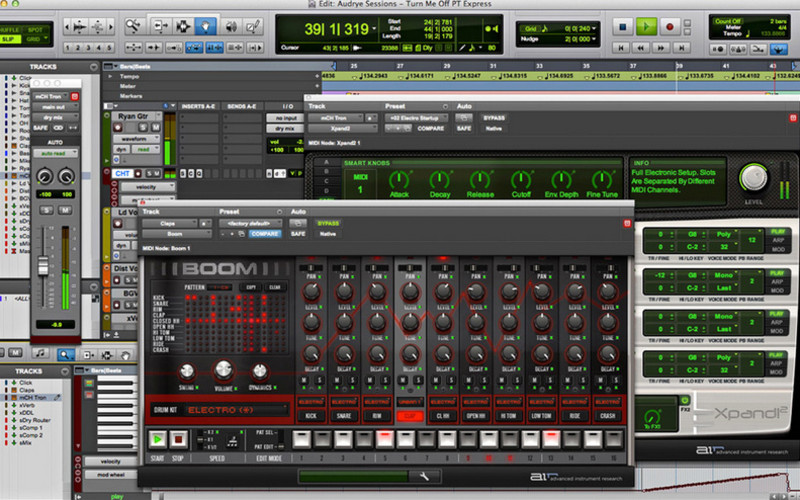
Task: Click the highlighted CLAP instrument pad in Boom
Action: click(410, 416)
